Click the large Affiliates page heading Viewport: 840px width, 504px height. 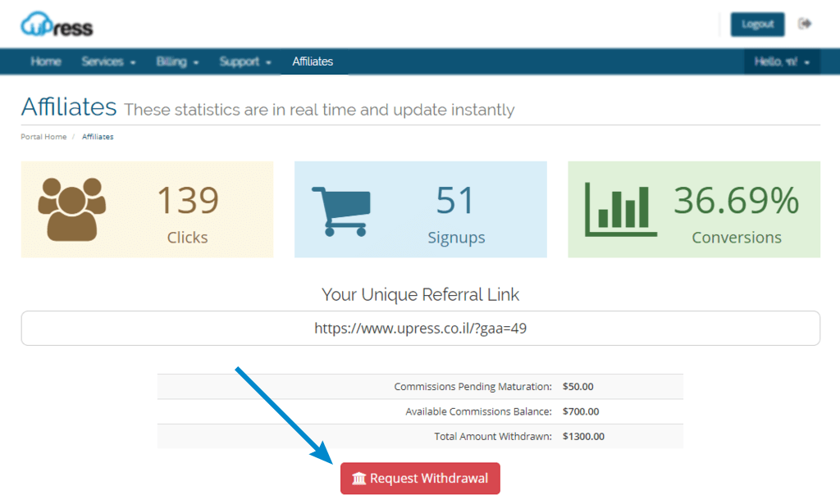pos(69,107)
